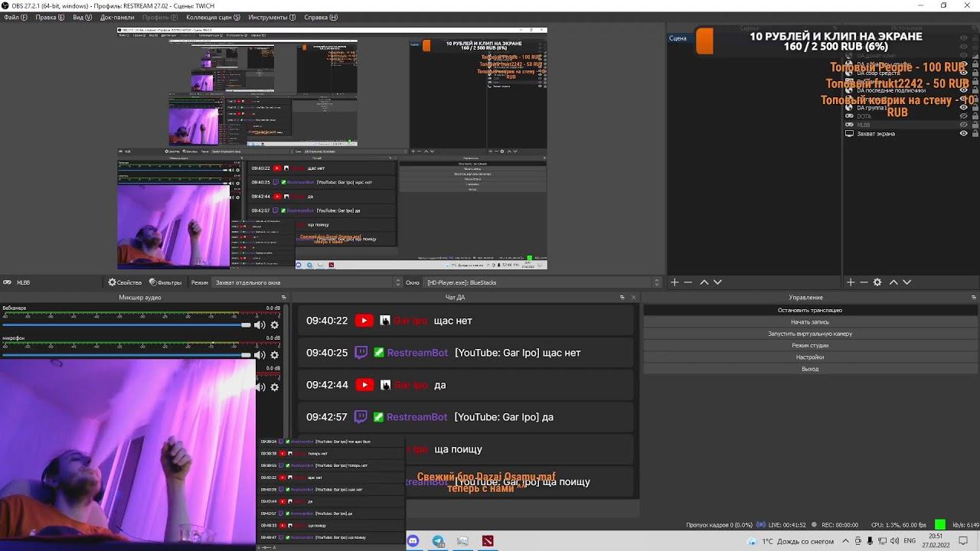Viewport: 980px width, 551px height.
Task: Open the weather widget on taskbar
Action: pos(792,541)
